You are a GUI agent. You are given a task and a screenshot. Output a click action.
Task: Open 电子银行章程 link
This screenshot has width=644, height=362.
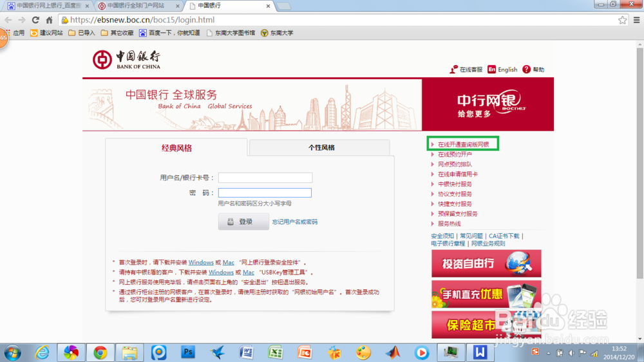[448, 243]
